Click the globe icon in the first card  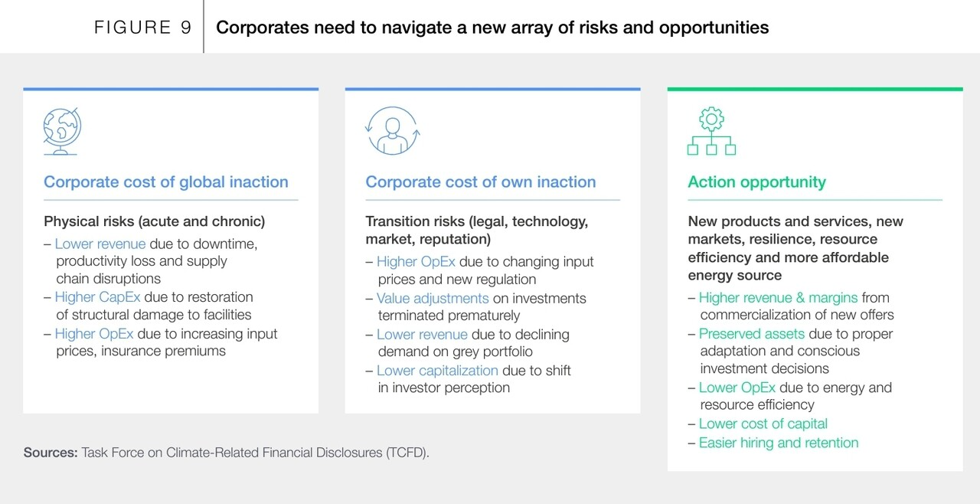point(62,132)
